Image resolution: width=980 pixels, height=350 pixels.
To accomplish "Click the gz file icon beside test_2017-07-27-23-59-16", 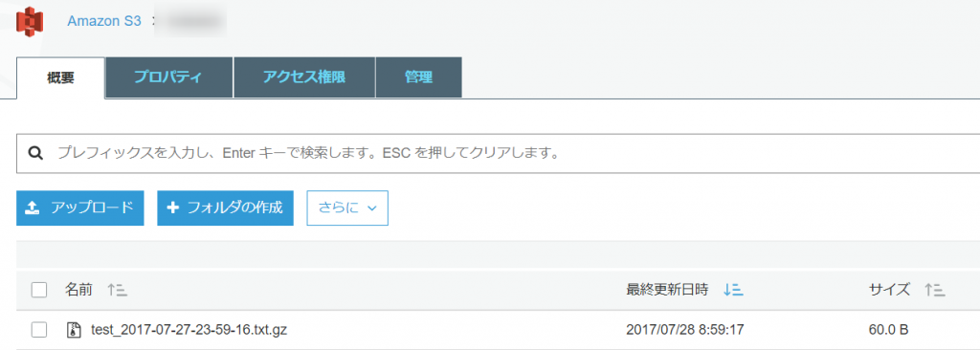I will pyautogui.click(x=75, y=329).
